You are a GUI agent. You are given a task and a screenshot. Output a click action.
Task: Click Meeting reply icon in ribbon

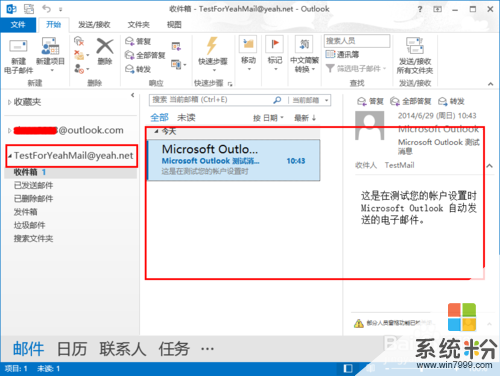click(x=176, y=46)
